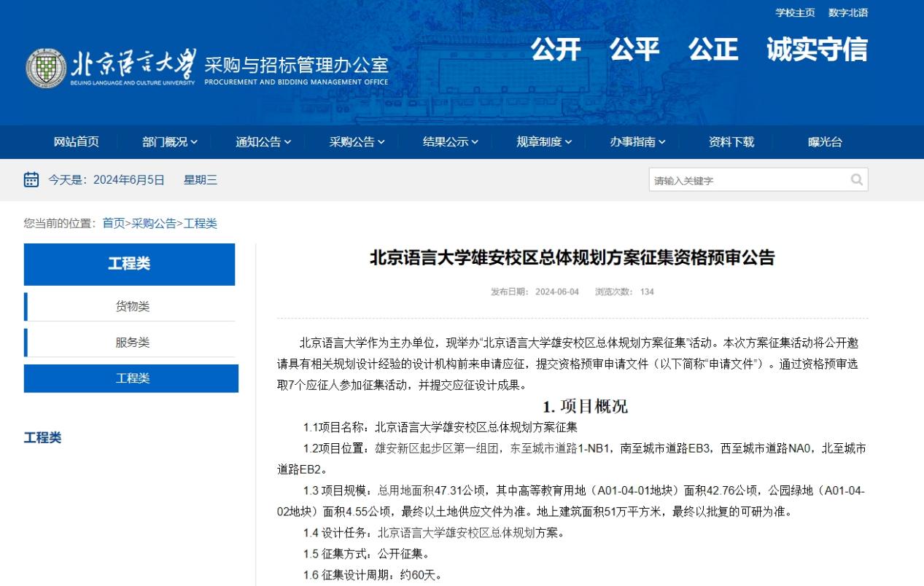
Task: Expand the 规章制度 dropdown menu
Action: click(x=544, y=142)
